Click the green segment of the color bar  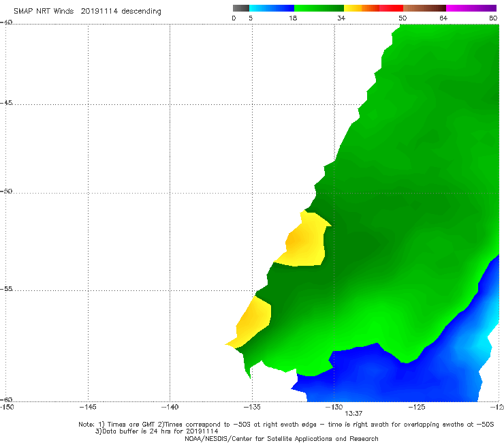(x=319, y=8)
